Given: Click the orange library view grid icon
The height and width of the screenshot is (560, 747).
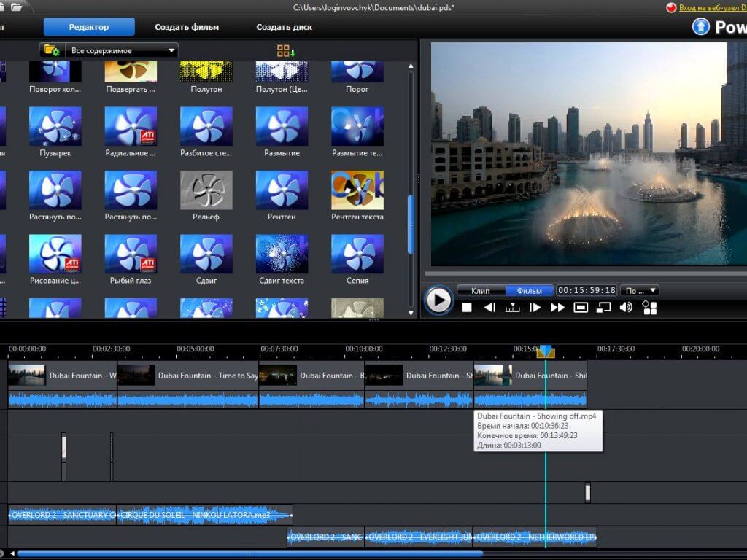Looking at the screenshot, I should click(x=285, y=50).
